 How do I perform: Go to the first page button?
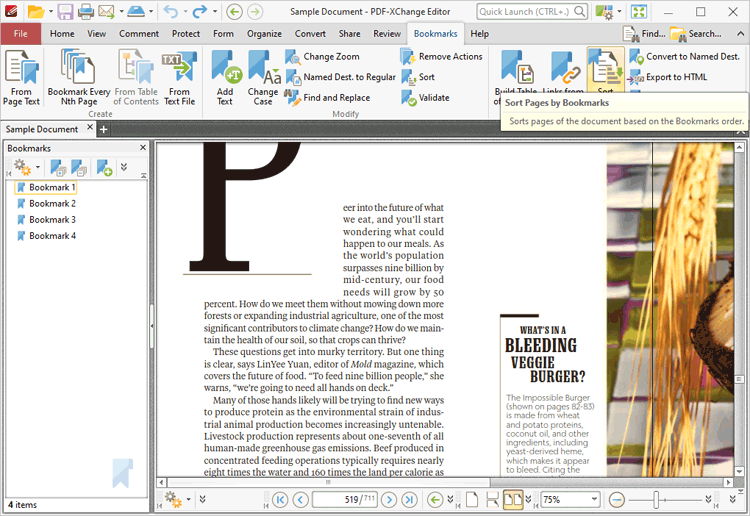279,499
